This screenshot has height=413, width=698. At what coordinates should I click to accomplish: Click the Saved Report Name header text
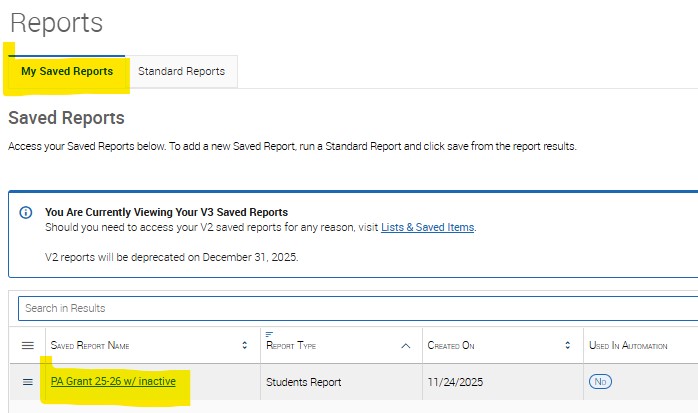coord(90,346)
